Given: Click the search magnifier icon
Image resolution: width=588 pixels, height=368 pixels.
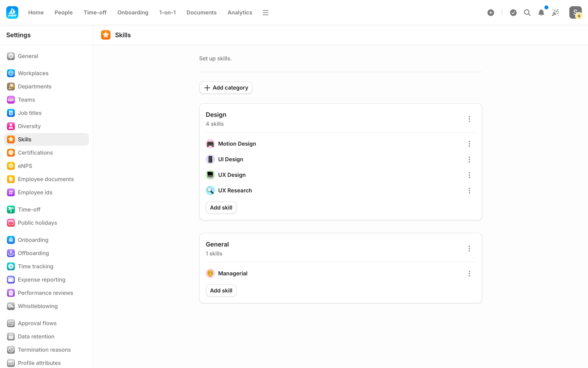Looking at the screenshot, I should click(527, 13).
